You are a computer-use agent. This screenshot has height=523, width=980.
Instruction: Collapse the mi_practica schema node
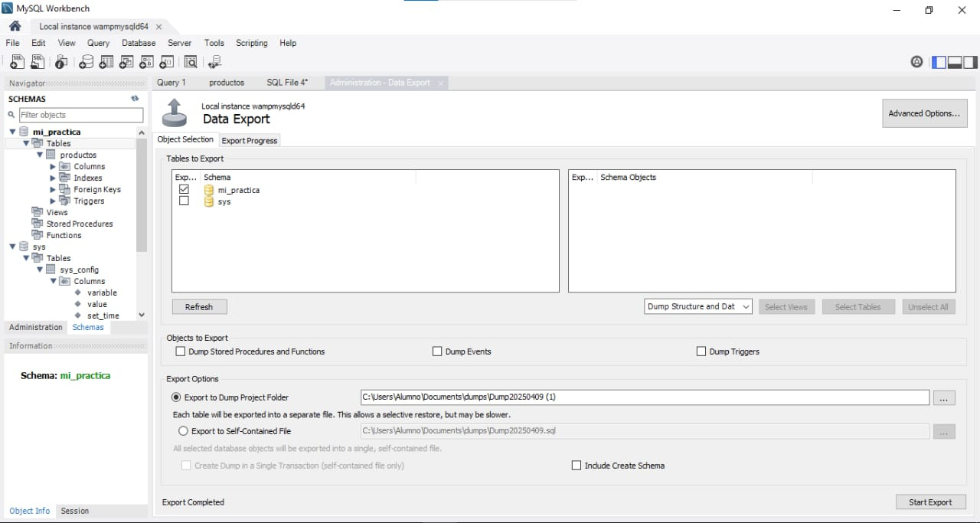pos(12,132)
